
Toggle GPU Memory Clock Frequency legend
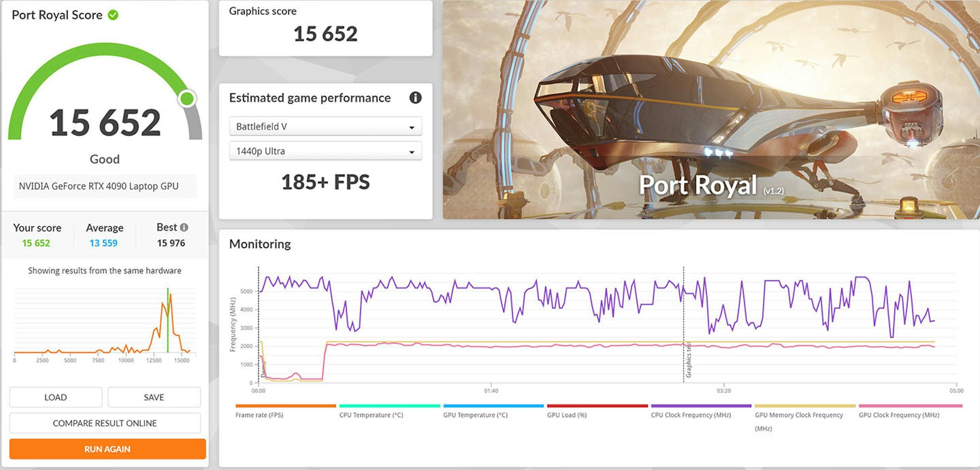pos(799,421)
